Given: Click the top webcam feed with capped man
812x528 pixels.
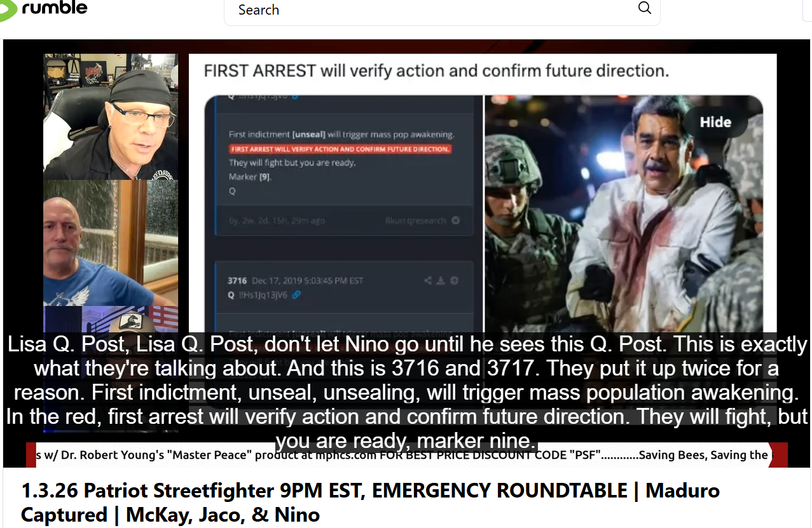Looking at the screenshot, I should [111, 117].
